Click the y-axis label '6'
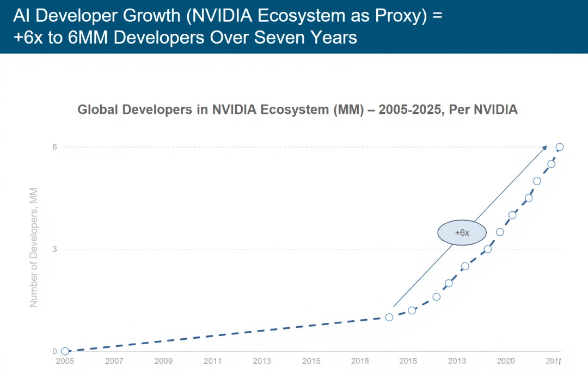 click(x=55, y=146)
